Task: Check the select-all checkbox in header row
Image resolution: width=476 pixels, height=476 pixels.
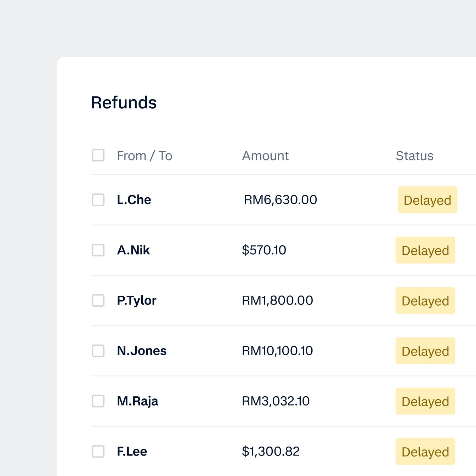Action: pyautogui.click(x=98, y=155)
